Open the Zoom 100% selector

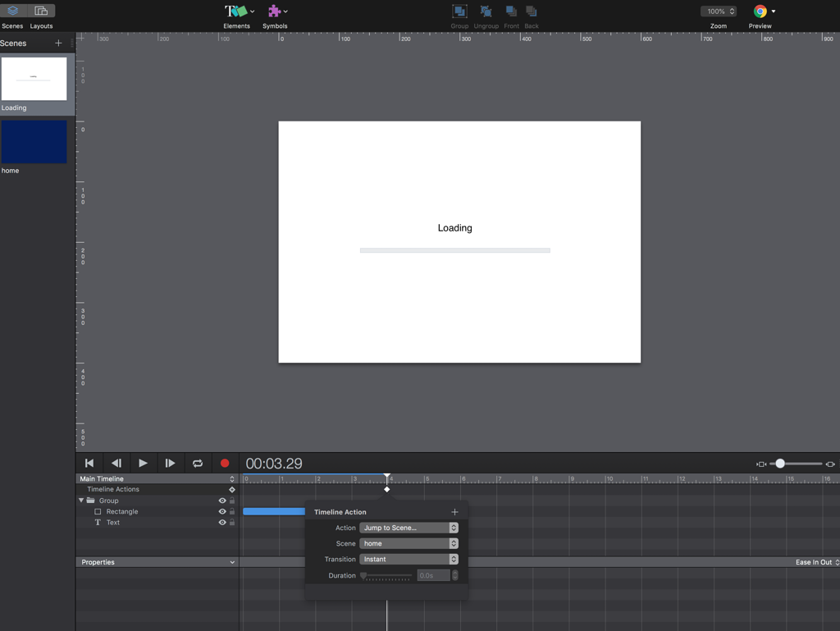pyautogui.click(x=719, y=11)
